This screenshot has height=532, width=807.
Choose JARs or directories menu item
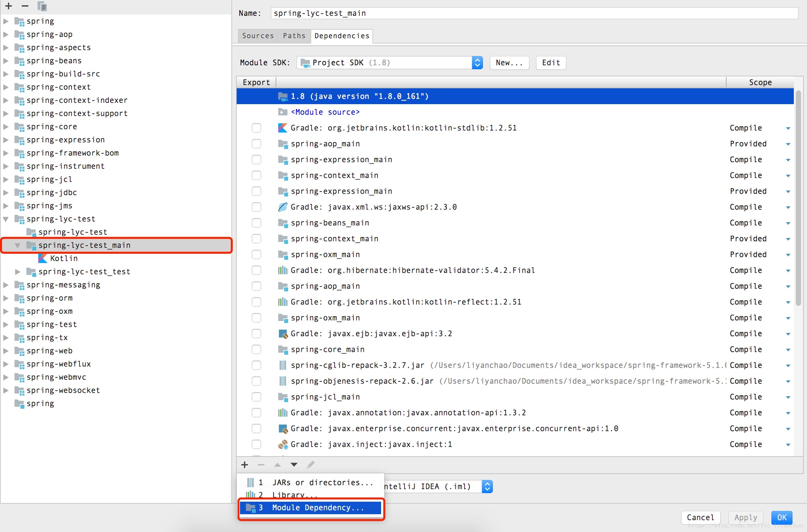pyautogui.click(x=311, y=483)
